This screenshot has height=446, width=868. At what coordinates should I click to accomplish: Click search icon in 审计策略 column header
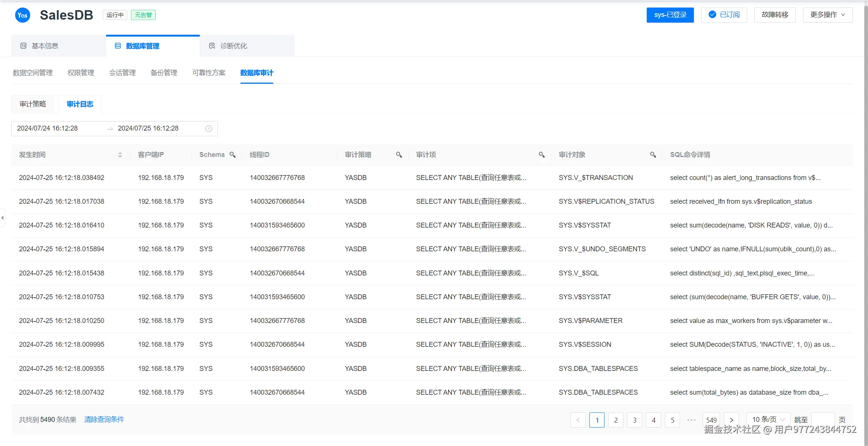(x=399, y=155)
